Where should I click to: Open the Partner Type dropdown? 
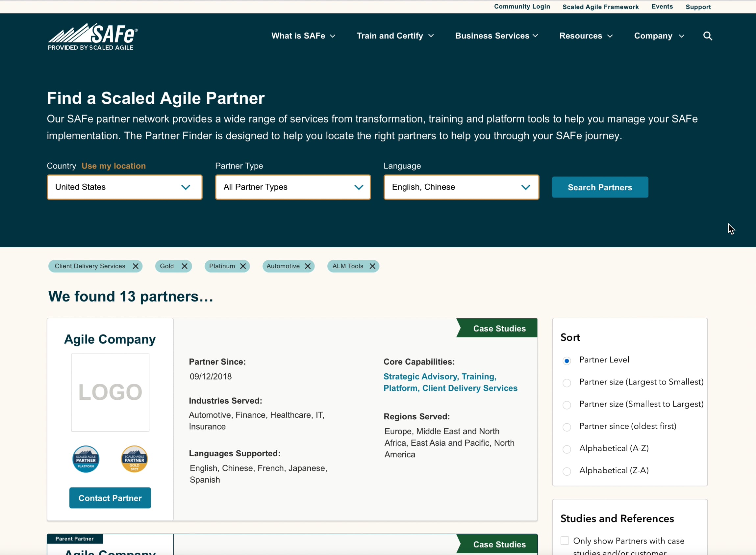(x=292, y=187)
